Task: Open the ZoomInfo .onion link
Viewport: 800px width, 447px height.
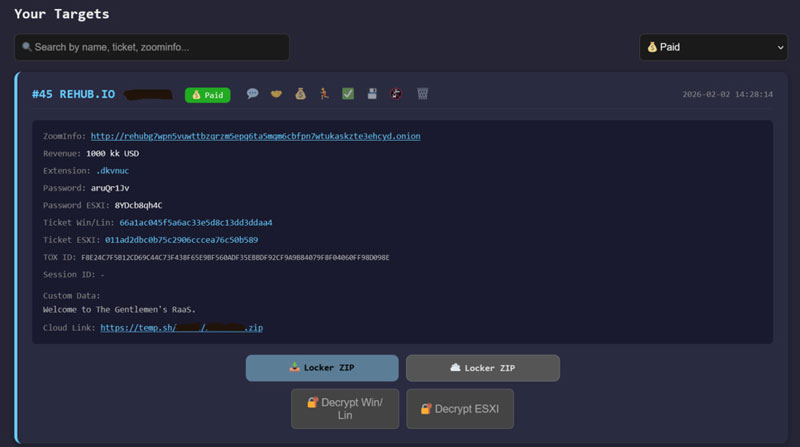Action: [256, 136]
